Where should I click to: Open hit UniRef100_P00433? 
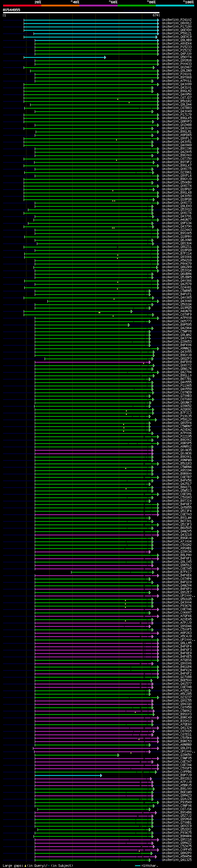[x=176, y=64]
